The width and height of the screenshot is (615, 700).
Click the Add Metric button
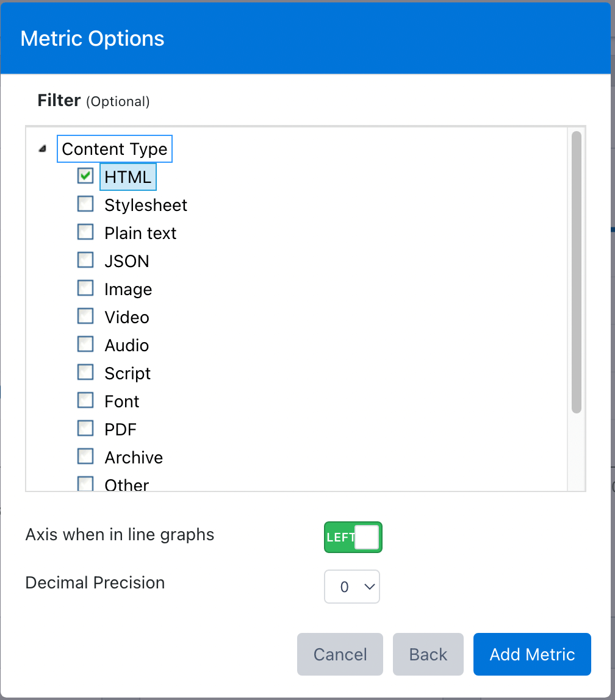tap(532, 654)
